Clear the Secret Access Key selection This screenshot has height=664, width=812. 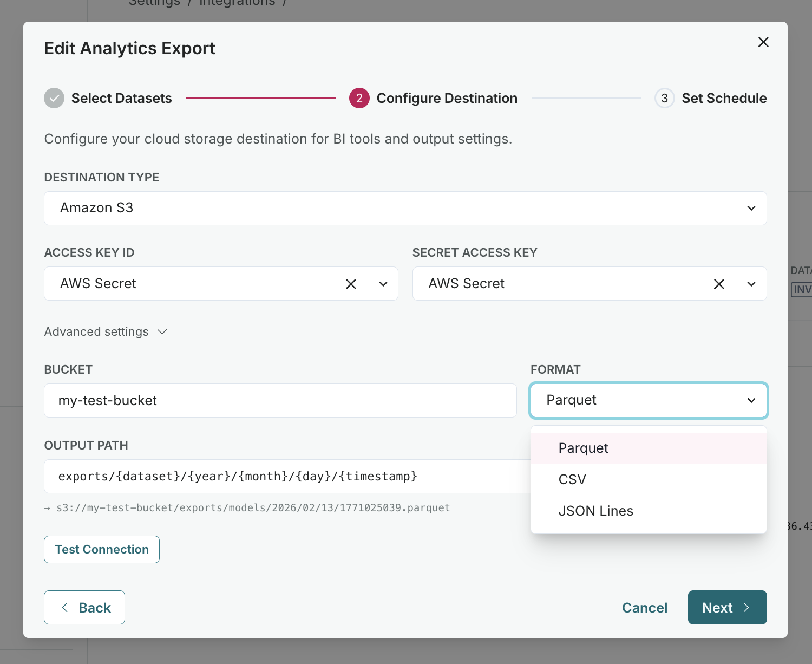[x=719, y=283]
